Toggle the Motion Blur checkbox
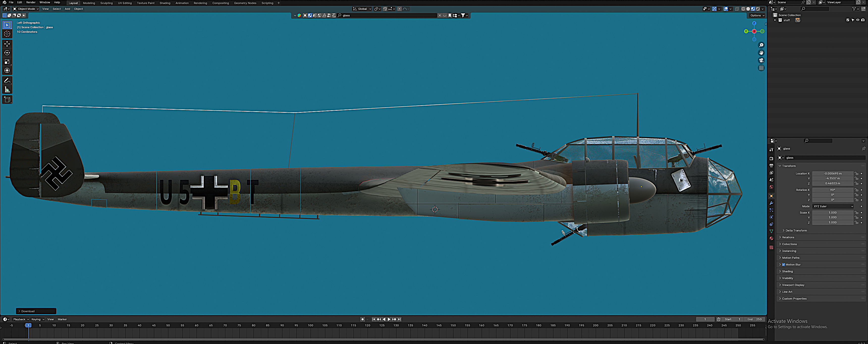This screenshot has height=344, width=868. click(783, 265)
